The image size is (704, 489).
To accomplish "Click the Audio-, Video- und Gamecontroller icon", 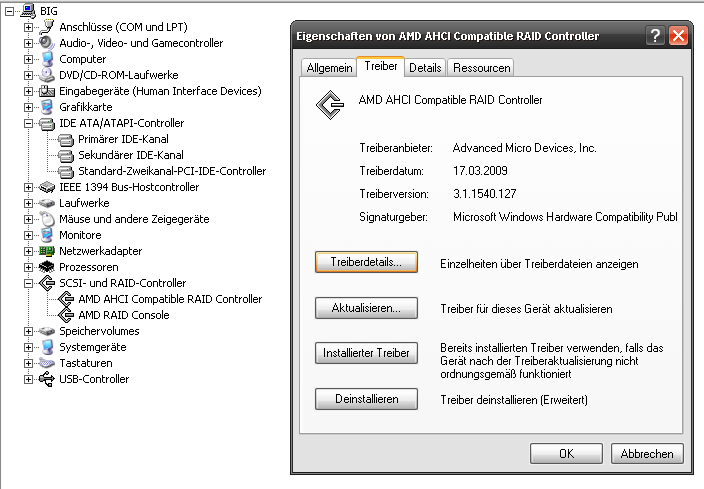I will 47,43.
